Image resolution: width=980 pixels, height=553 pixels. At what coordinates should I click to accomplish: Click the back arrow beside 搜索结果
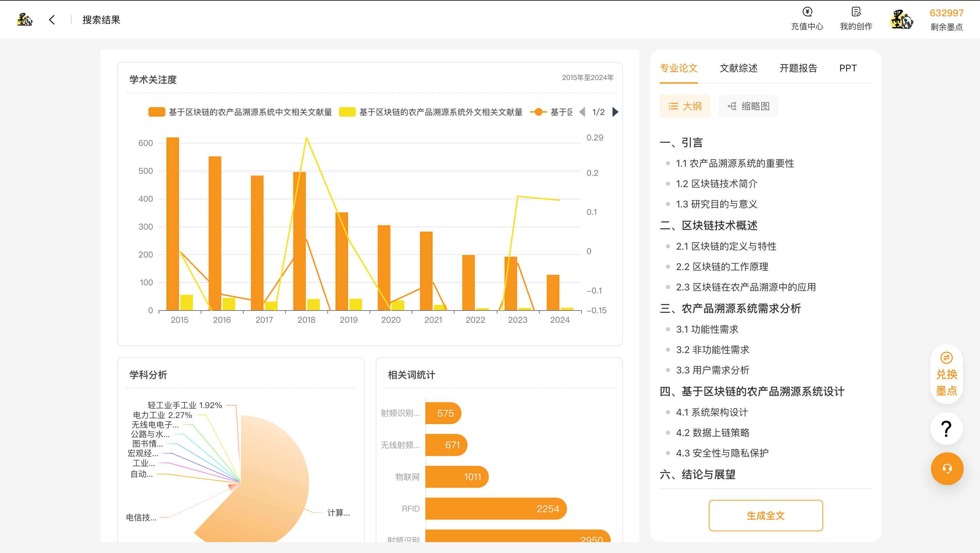click(x=52, y=20)
